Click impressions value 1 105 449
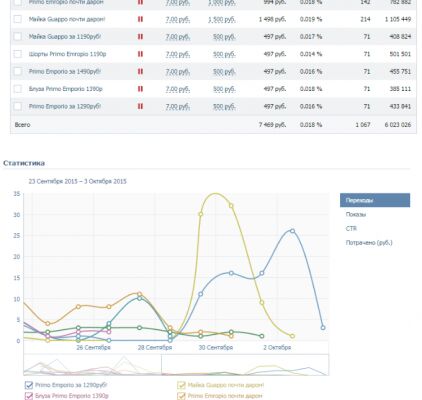422x400 pixels. click(398, 19)
